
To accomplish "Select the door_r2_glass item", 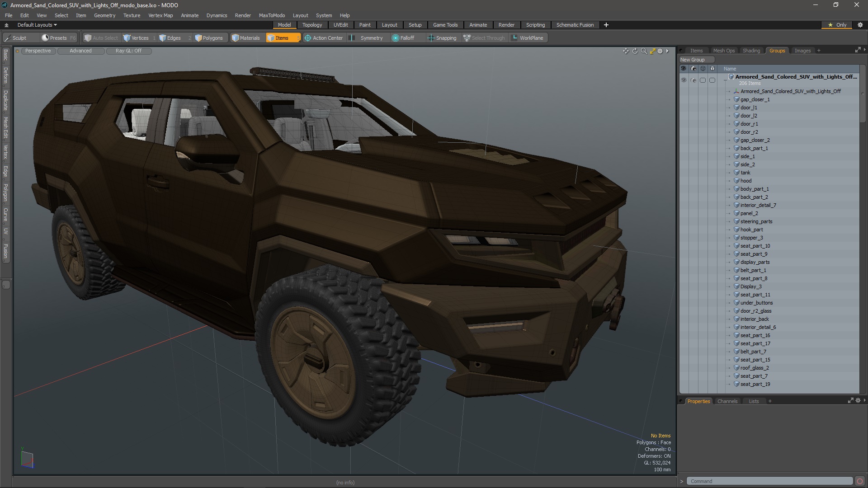I will (x=755, y=311).
